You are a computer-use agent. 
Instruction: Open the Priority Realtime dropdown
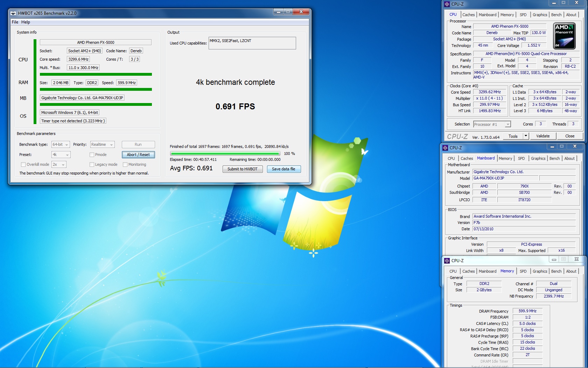pyautogui.click(x=102, y=145)
